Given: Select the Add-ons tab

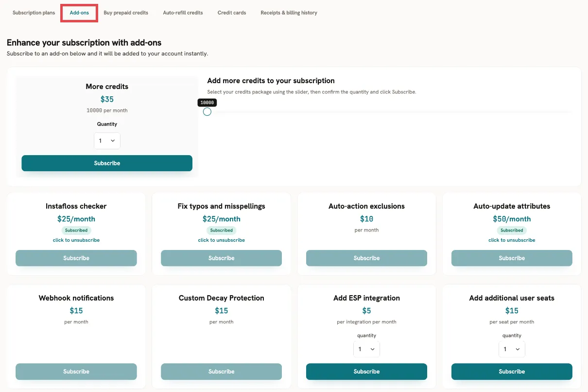Looking at the screenshot, I should pyautogui.click(x=79, y=13).
